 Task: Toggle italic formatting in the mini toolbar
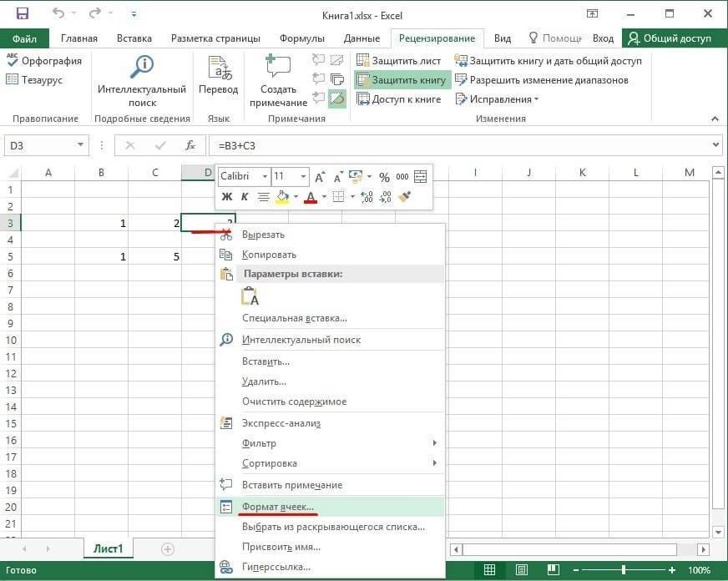[x=244, y=196]
